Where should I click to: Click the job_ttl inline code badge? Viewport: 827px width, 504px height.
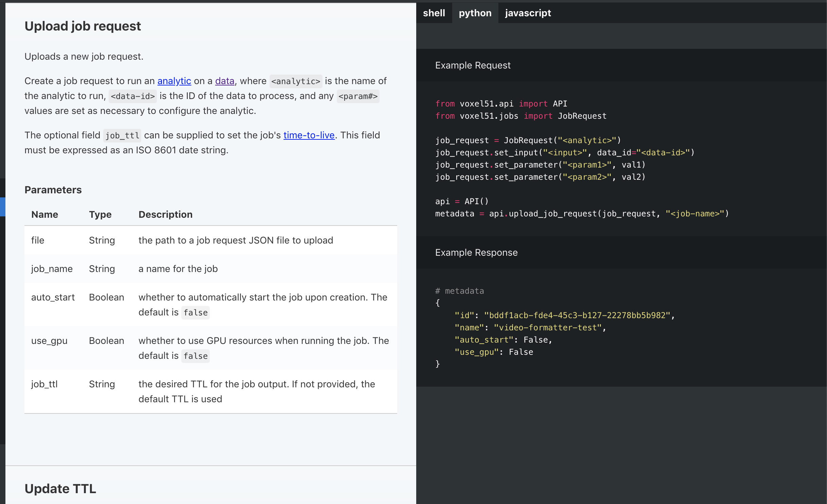(x=122, y=135)
